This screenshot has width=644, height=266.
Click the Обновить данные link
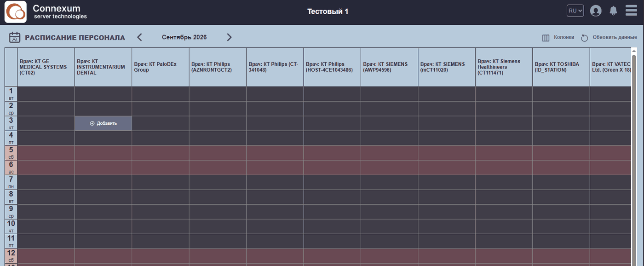coord(615,37)
